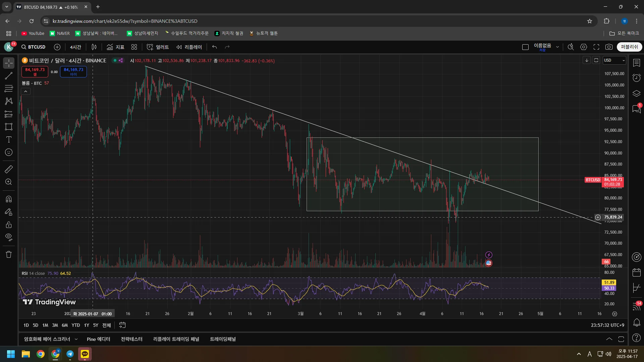Click the magnet mode icon

tap(9, 199)
